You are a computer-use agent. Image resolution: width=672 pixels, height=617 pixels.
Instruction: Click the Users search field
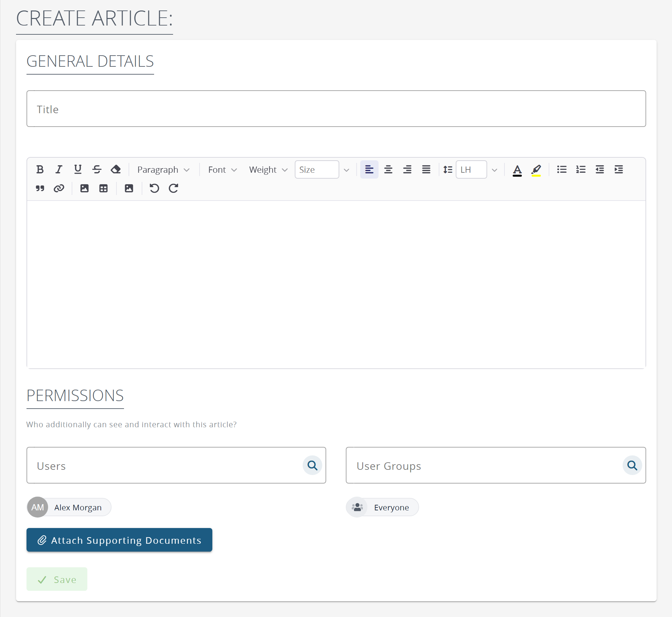point(176,466)
